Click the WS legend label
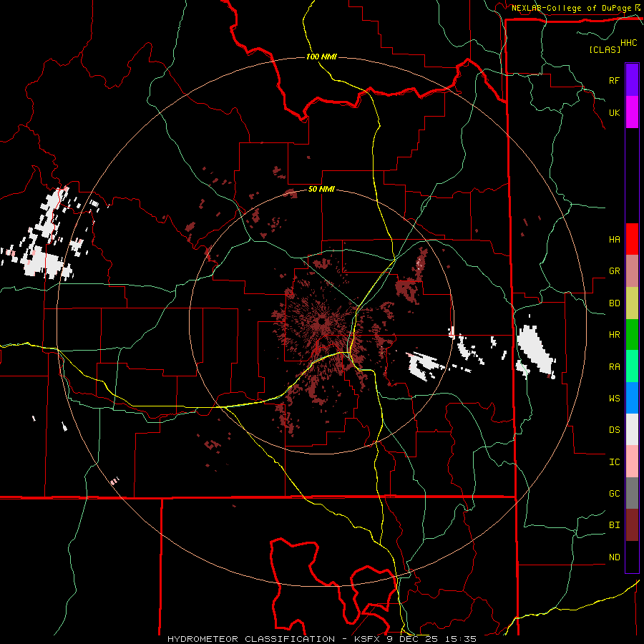The width and height of the screenshot is (644, 644). click(x=614, y=399)
